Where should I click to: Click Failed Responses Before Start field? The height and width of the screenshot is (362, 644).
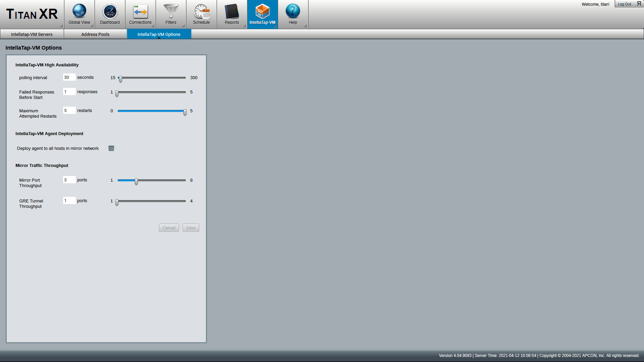[68, 92]
